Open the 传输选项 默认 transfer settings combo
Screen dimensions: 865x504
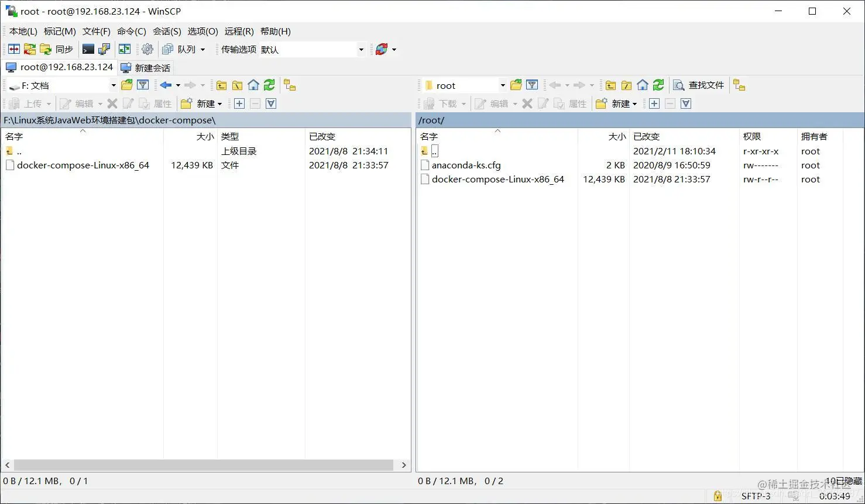312,50
